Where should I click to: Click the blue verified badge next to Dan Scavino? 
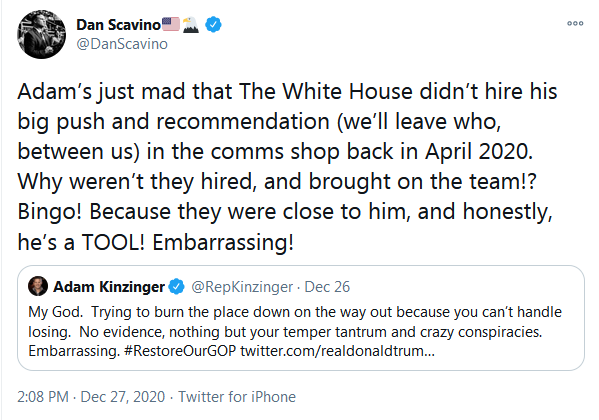pos(213,25)
